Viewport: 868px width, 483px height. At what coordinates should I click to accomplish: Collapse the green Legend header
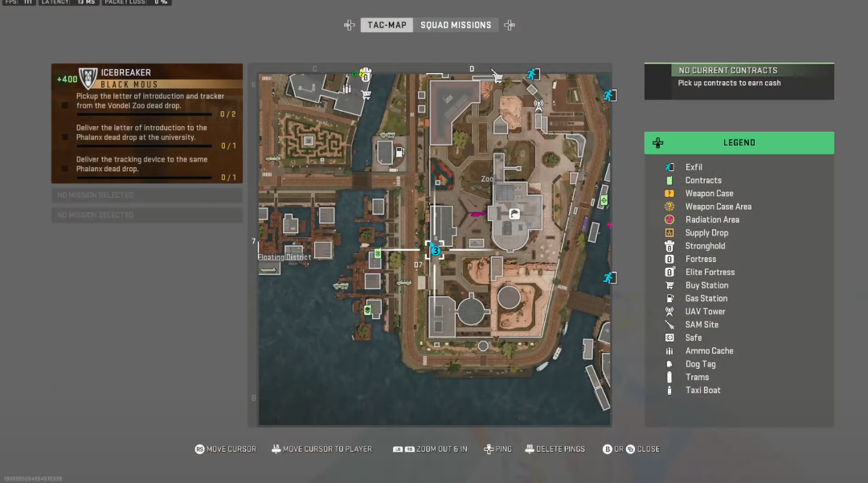(x=739, y=143)
